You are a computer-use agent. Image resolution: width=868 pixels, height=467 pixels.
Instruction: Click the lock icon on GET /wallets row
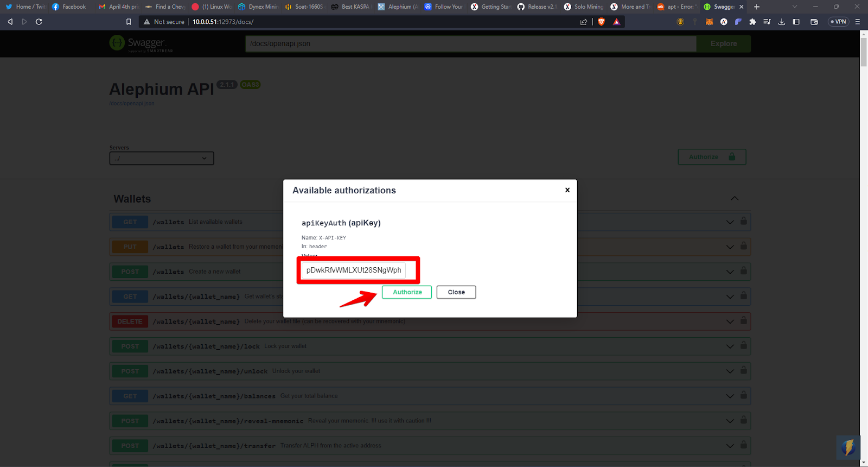coord(744,221)
